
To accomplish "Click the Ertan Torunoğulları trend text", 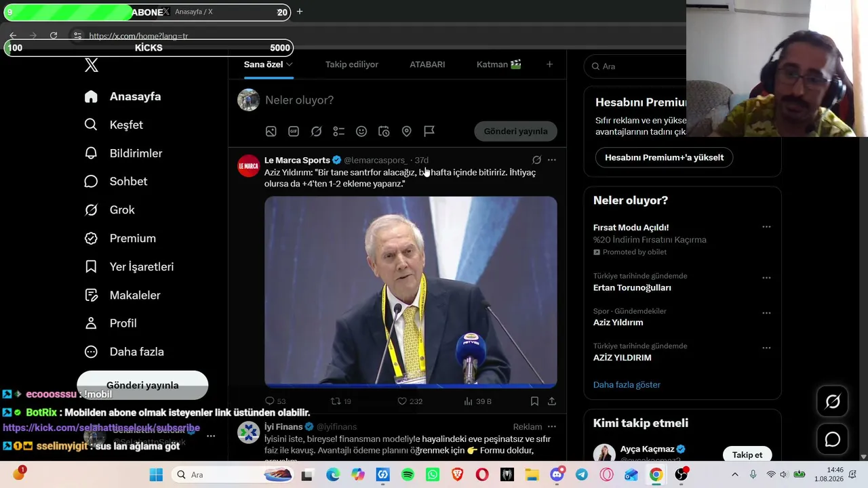I will 632,287.
